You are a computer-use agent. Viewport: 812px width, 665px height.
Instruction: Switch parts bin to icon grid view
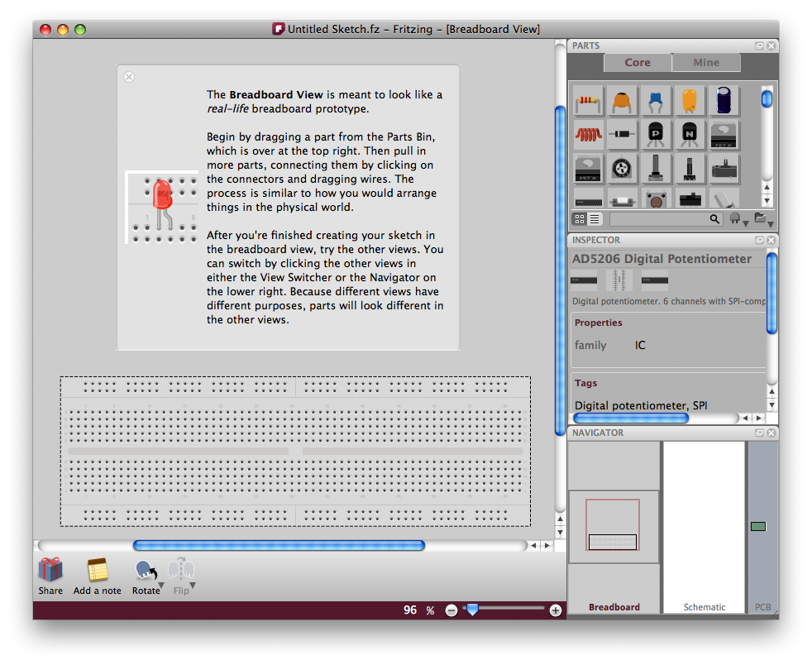point(580,219)
